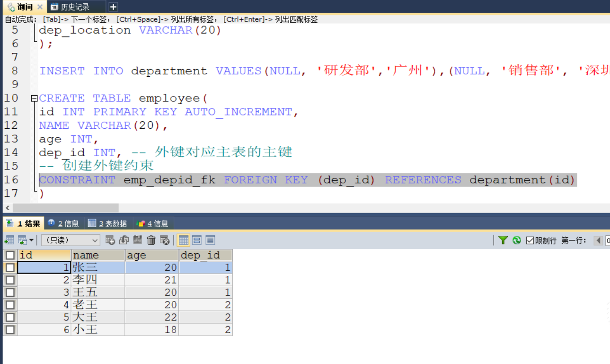Select the id cell with value 6
This screenshot has width=610, height=364.
coord(44,329)
